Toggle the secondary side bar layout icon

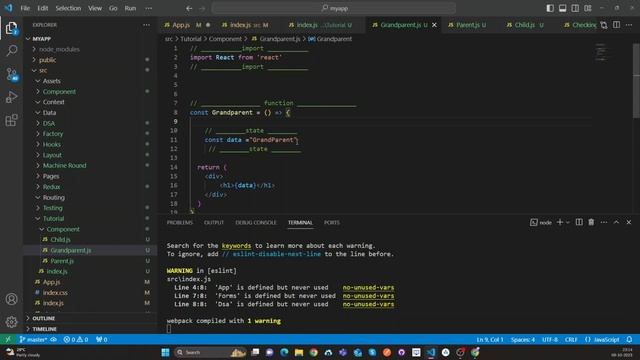pyautogui.click(x=575, y=8)
